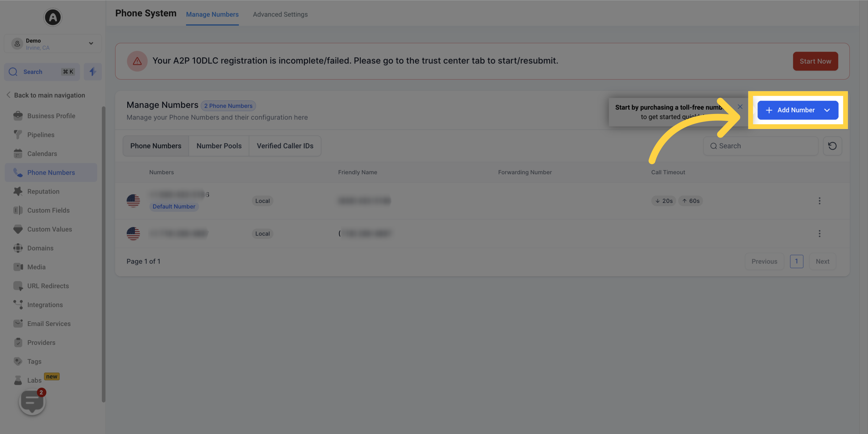The width and height of the screenshot is (868, 434).
Task: Click the Next pagination button
Action: pyautogui.click(x=823, y=262)
